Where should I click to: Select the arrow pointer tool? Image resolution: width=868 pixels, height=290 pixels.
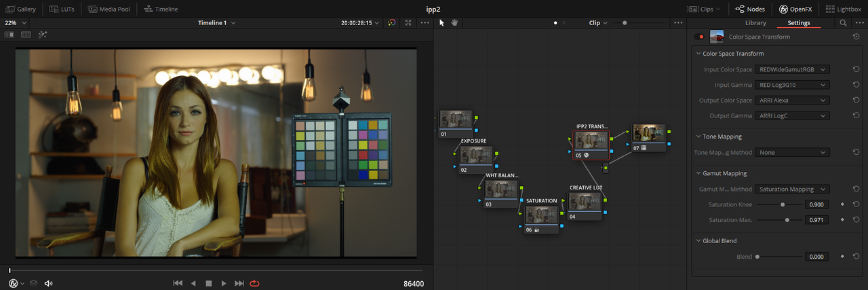click(x=441, y=22)
